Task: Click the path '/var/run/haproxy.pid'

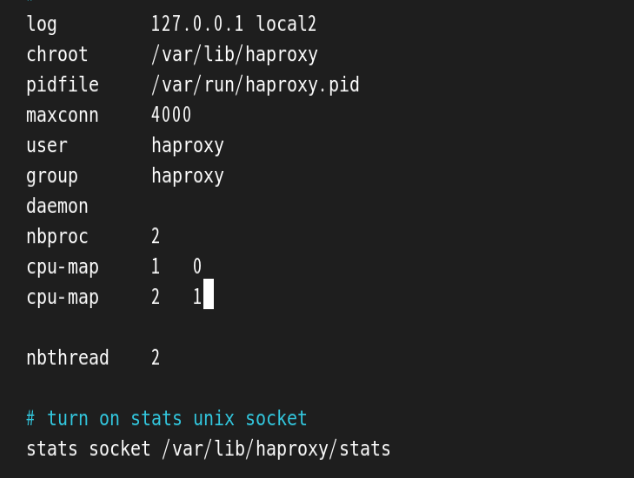Action: (255, 85)
